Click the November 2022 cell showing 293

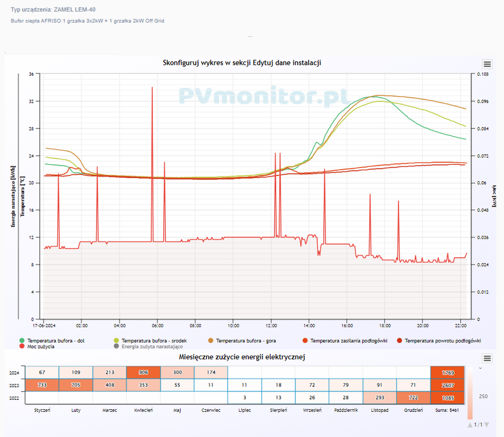(x=380, y=398)
